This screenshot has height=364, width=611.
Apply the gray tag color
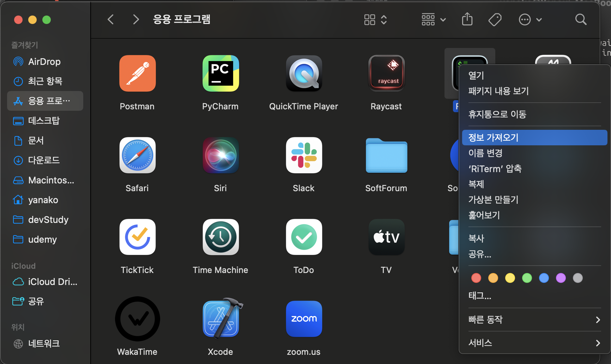[578, 278]
